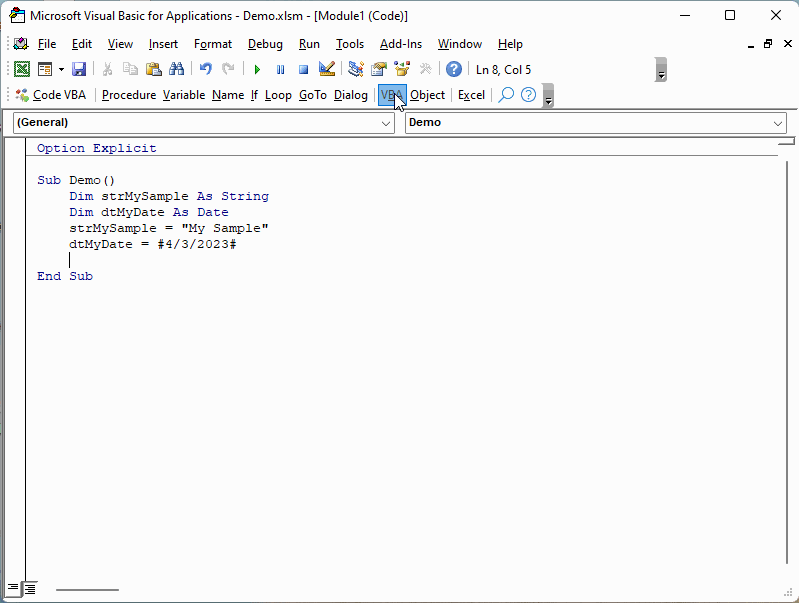Screen dimensions: 799x603
Task: Open the Code VBA menu
Action: 51,95
